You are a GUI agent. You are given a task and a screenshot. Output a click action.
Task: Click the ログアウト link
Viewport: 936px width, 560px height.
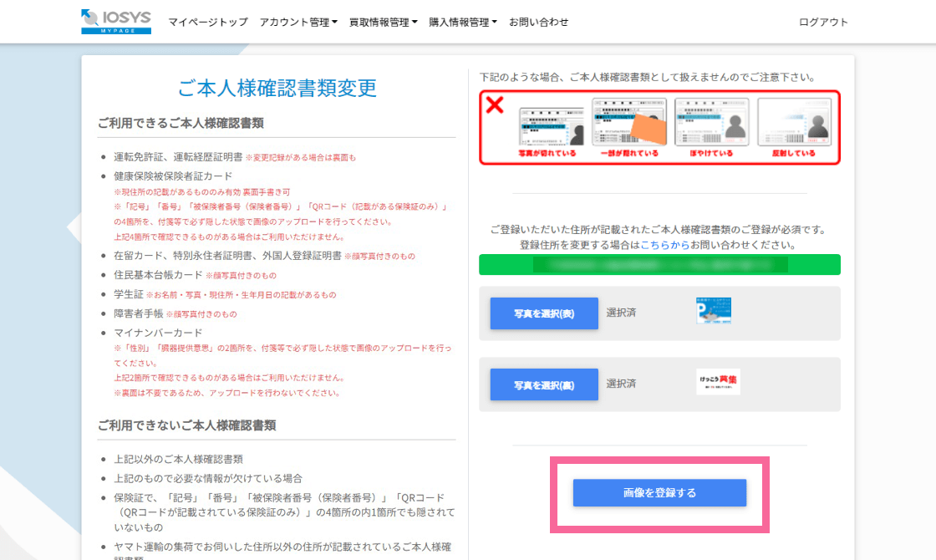tap(823, 23)
